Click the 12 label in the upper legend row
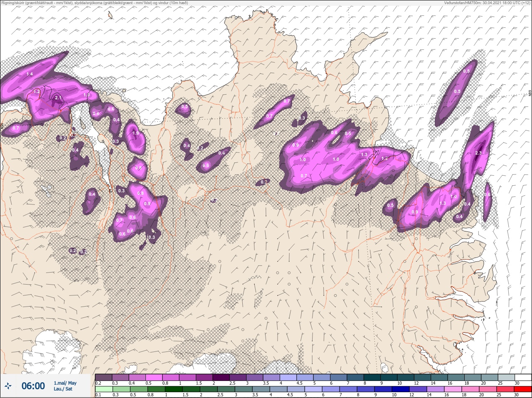532x398 pixels. pos(416,383)
